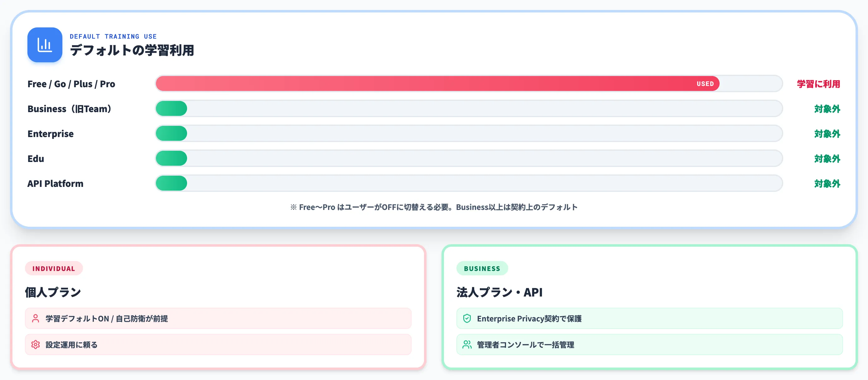Click the 個人プラン card title

pyautogui.click(x=53, y=292)
